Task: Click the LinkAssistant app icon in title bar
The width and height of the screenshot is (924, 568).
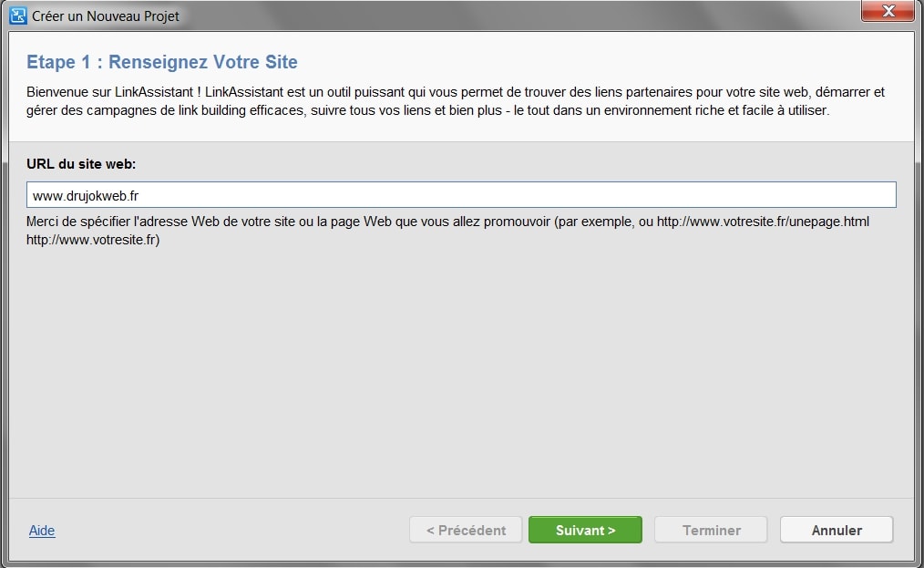Action: point(17,15)
